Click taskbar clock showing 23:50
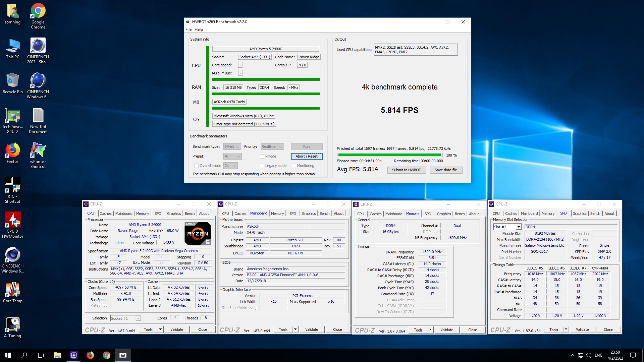The width and height of the screenshot is (644, 362). tap(615, 355)
